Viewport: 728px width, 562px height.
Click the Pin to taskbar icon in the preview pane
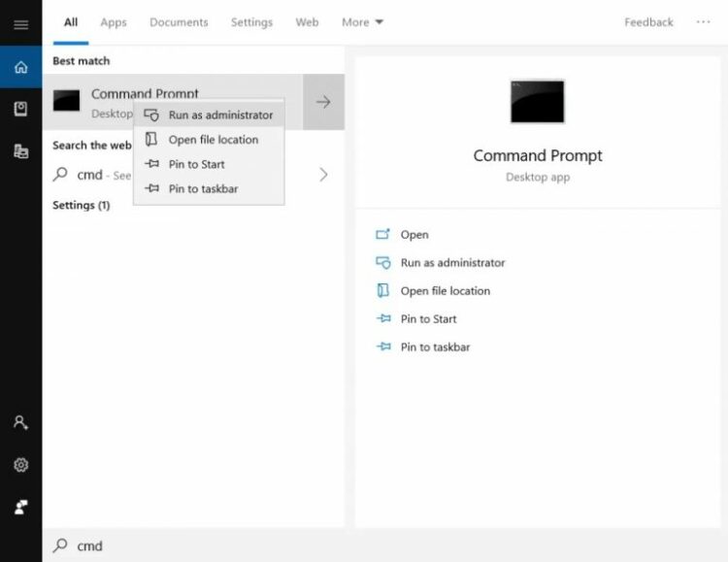[x=383, y=347]
